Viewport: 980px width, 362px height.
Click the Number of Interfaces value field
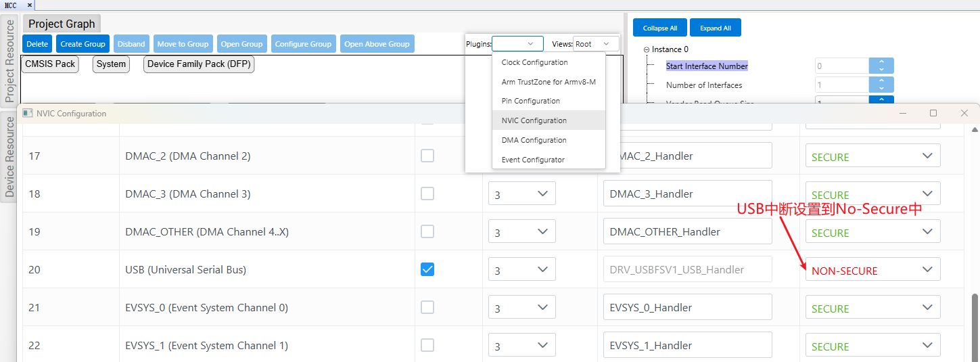click(841, 85)
